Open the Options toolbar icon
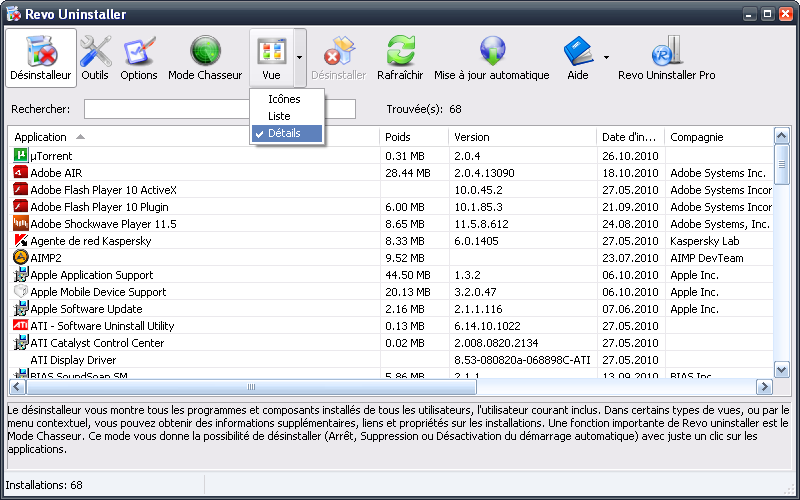800x500 pixels. coord(139,51)
